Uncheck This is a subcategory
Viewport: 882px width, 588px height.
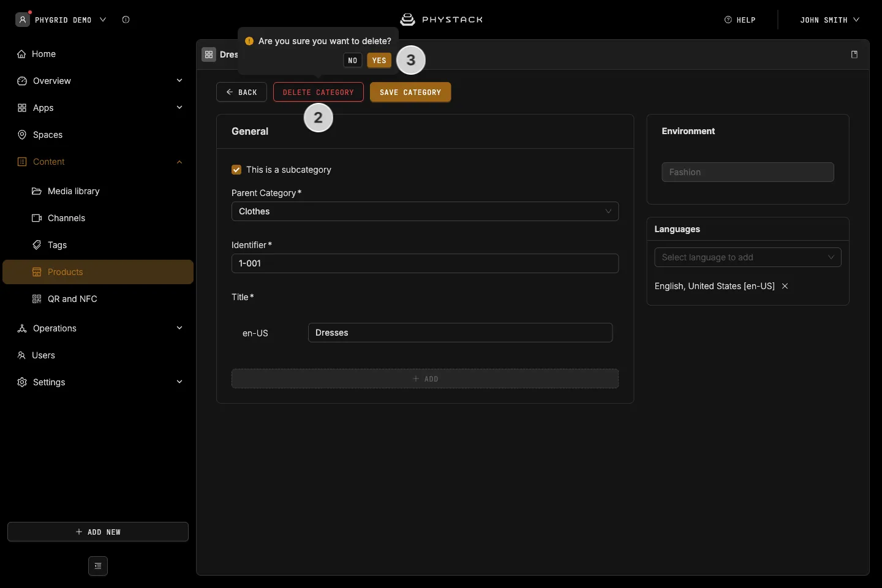pyautogui.click(x=236, y=170)
